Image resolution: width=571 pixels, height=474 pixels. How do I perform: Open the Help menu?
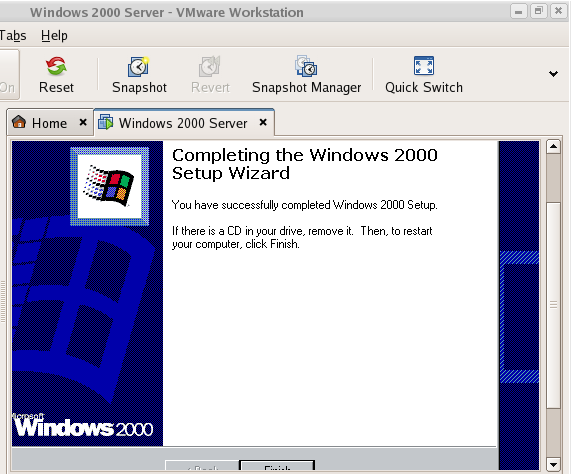coord(54,36)
